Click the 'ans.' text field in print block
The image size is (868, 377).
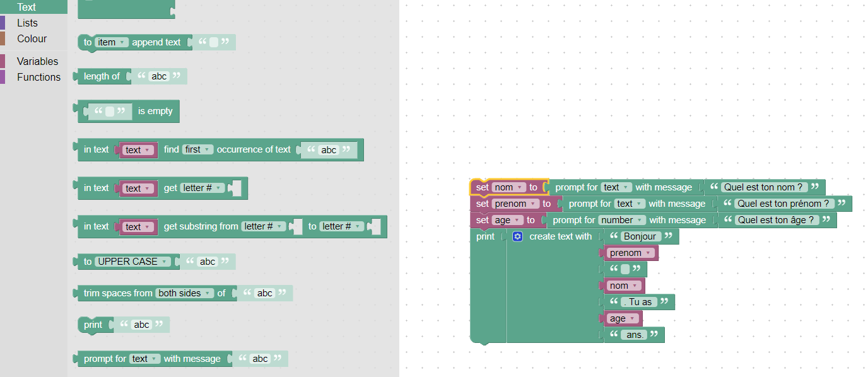point(634,335)
